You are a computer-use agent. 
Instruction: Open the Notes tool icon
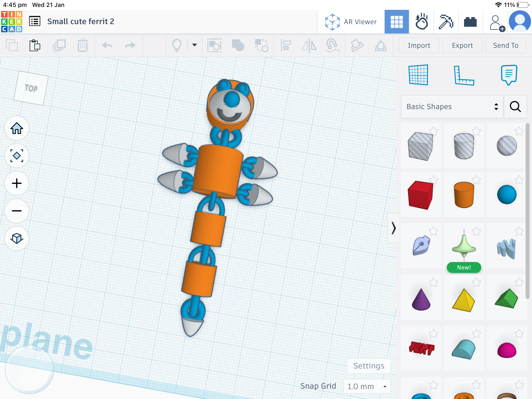[509, 75]
